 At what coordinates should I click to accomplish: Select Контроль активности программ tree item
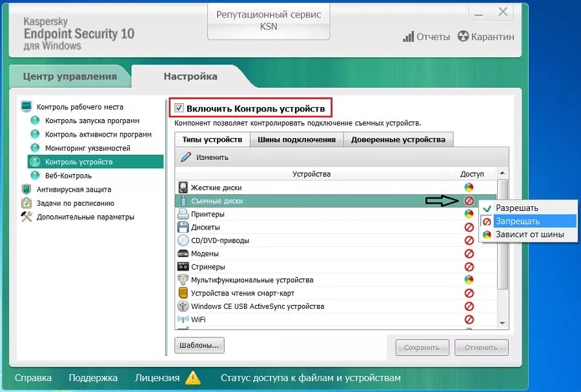98,134
